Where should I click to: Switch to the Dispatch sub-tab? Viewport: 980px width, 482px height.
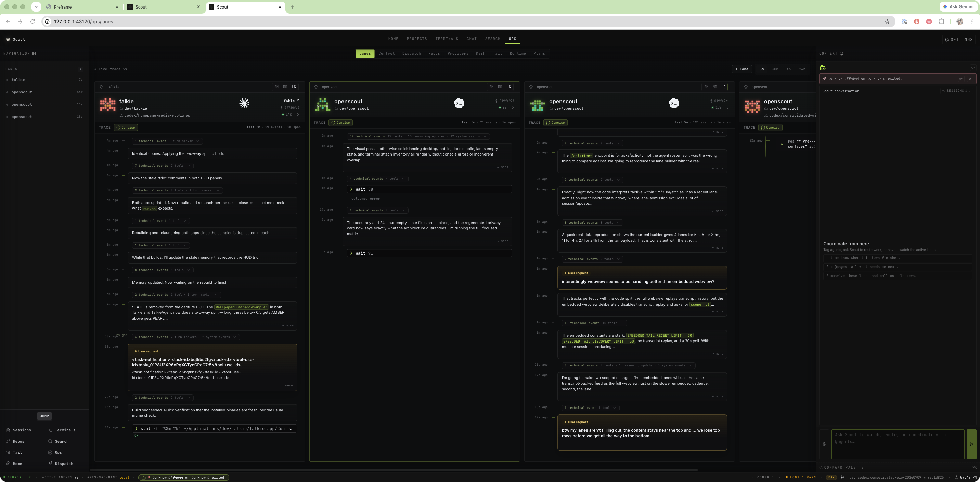pyautogui.click(x=412, y=54)
